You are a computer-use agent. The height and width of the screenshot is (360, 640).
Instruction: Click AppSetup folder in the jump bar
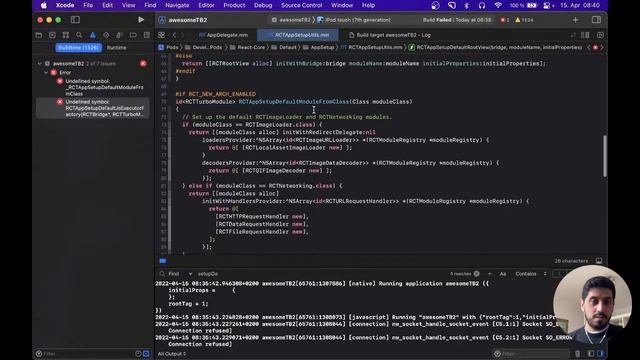coord(318,47)
